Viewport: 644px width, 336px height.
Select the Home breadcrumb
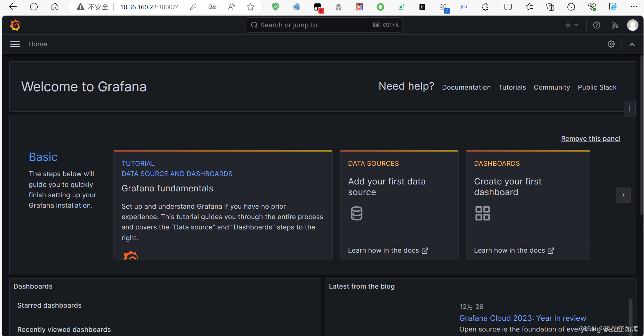pyautogui.click(x=37, y=44)
